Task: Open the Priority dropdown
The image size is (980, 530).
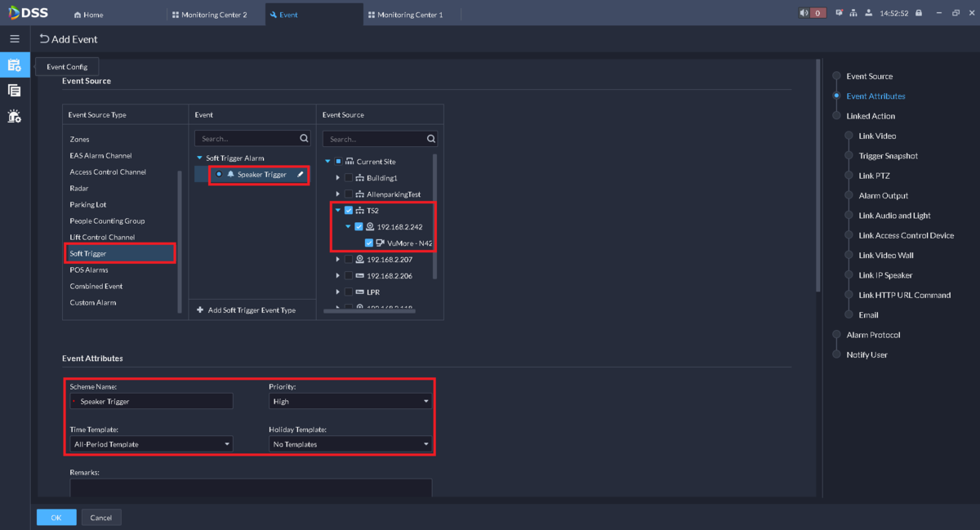Action: pos(350,402)
